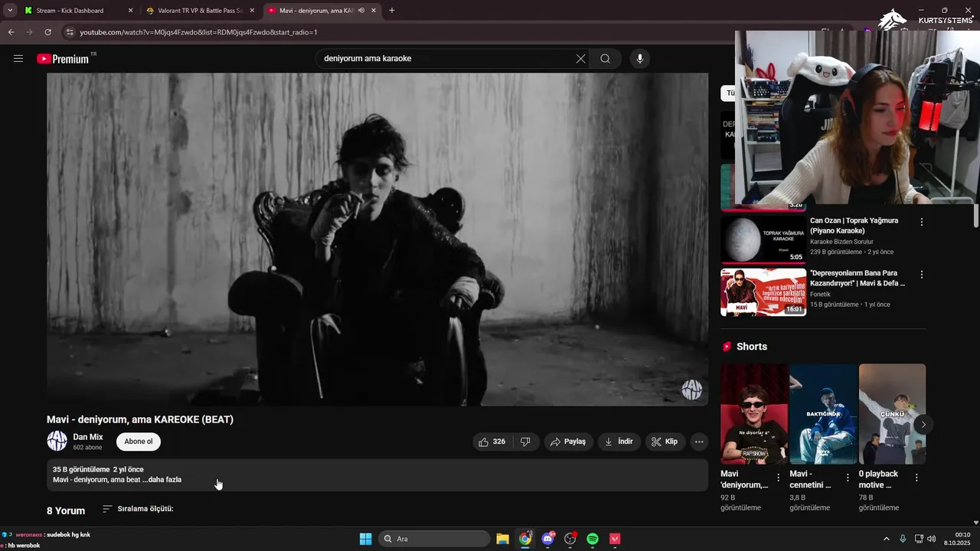Open the Sıralama ölçütü sort dropdown
Viewport: 980px width, 551px height.
tap(138, 509)
